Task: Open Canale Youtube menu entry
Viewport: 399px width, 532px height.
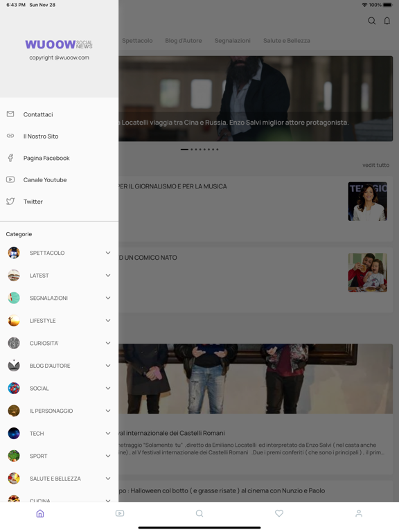Action: coord(59,179)
